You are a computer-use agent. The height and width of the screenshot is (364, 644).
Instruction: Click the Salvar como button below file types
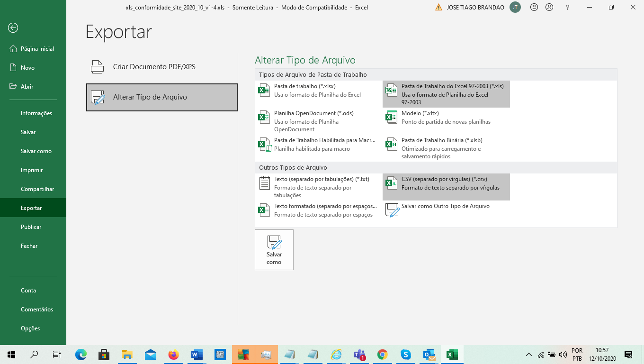tap(274, 250)
